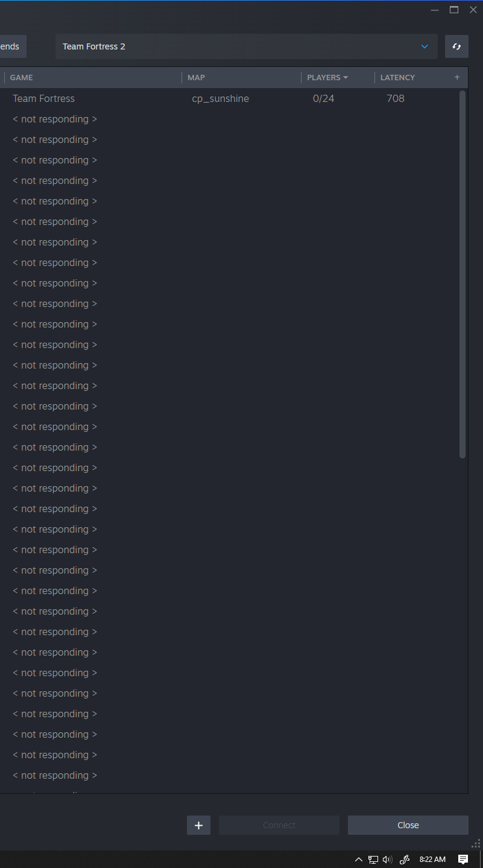Image resolution: width=483 pixels, height=868 pixels.
Task: Click the Close button
Action: tap(408, 825)
